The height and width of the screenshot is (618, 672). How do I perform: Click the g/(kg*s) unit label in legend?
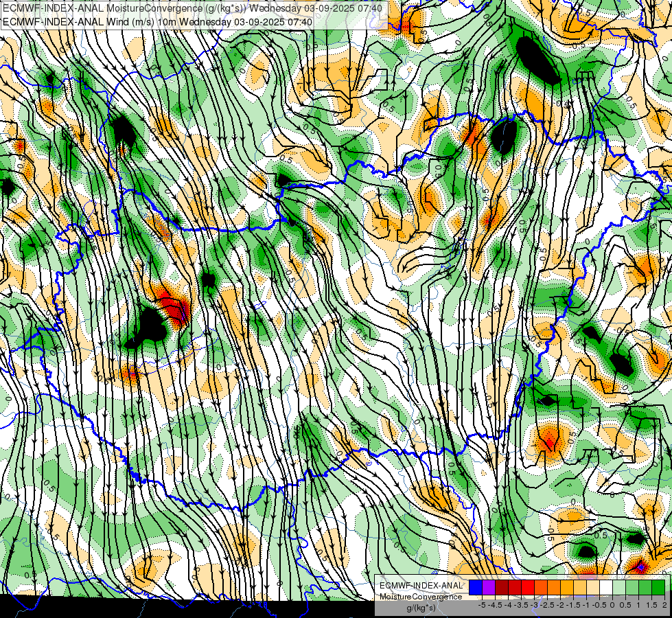coord(421,608)
